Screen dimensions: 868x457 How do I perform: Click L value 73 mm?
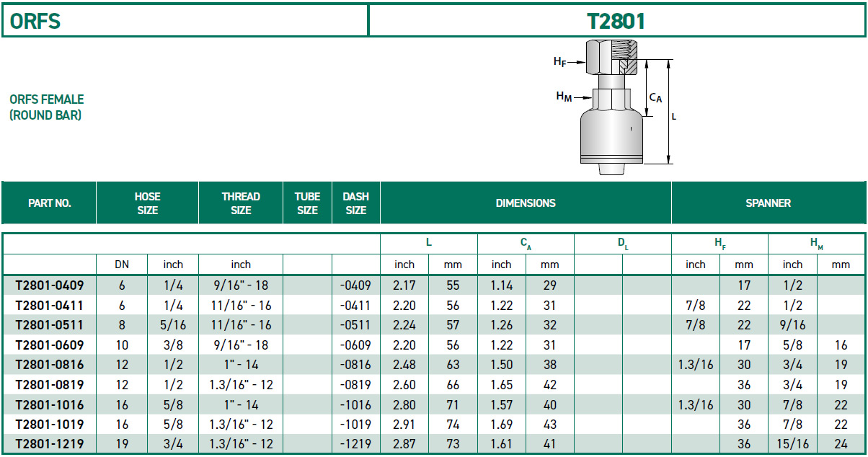point(453,444)
